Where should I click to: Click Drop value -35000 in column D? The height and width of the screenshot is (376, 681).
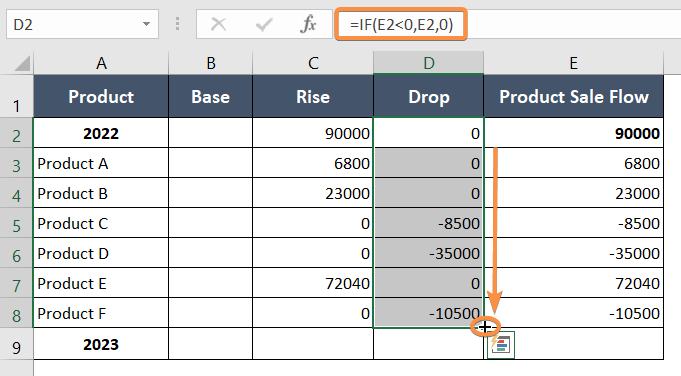tap(429, 253)
